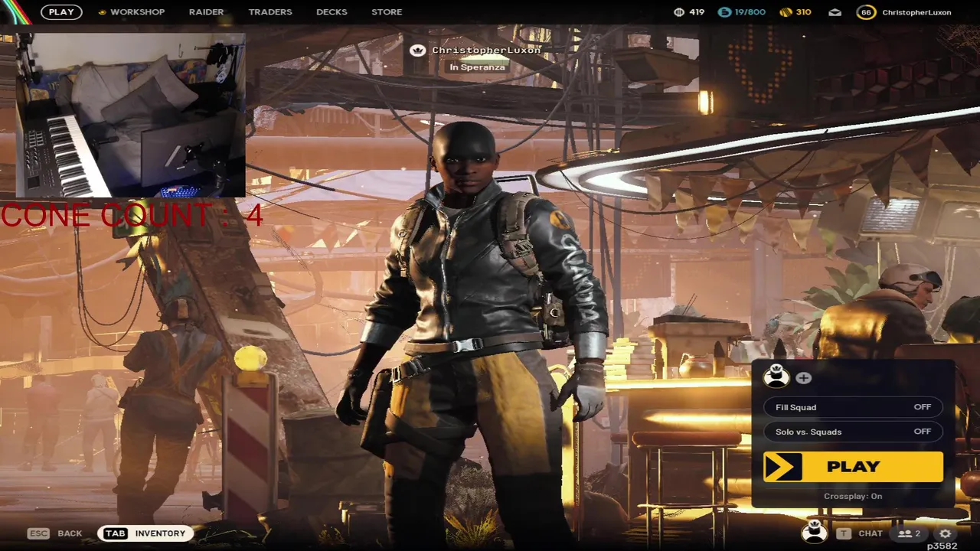Click the ESC key hint

point(38,533)
